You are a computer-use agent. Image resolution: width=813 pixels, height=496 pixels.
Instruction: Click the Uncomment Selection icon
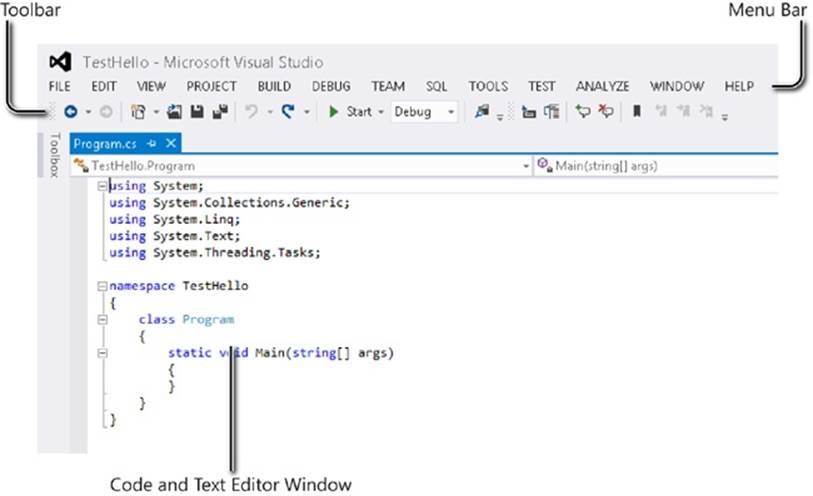[x=606, y=111]
